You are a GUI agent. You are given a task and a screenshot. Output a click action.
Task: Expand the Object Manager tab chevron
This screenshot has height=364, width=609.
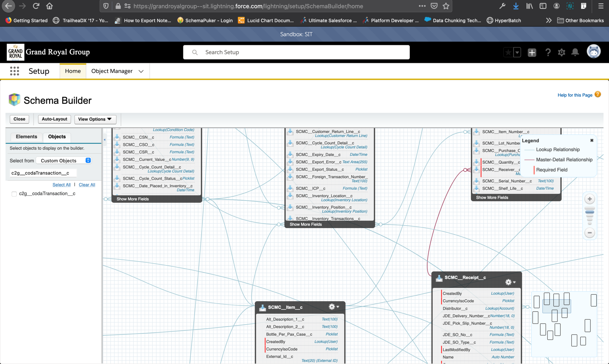(141, 71)
